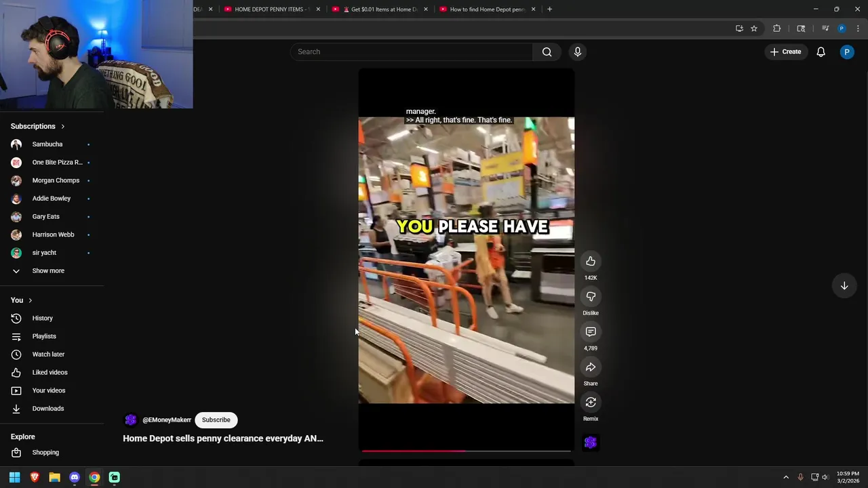
Task: Open File Explorer from taskbar
Action: (54, 477)
